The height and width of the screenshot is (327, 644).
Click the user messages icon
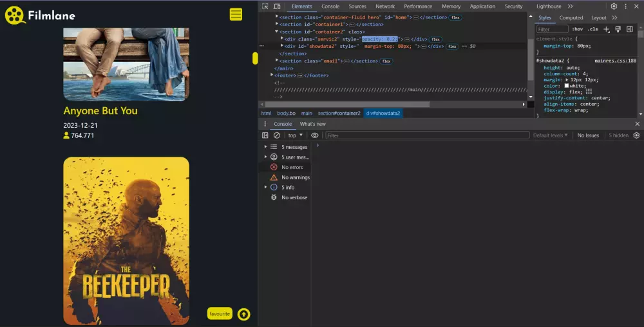pos(274,157)
